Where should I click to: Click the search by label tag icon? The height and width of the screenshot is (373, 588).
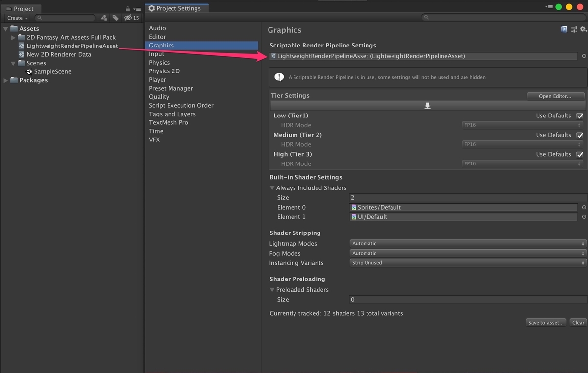click(x=115, y=18)
